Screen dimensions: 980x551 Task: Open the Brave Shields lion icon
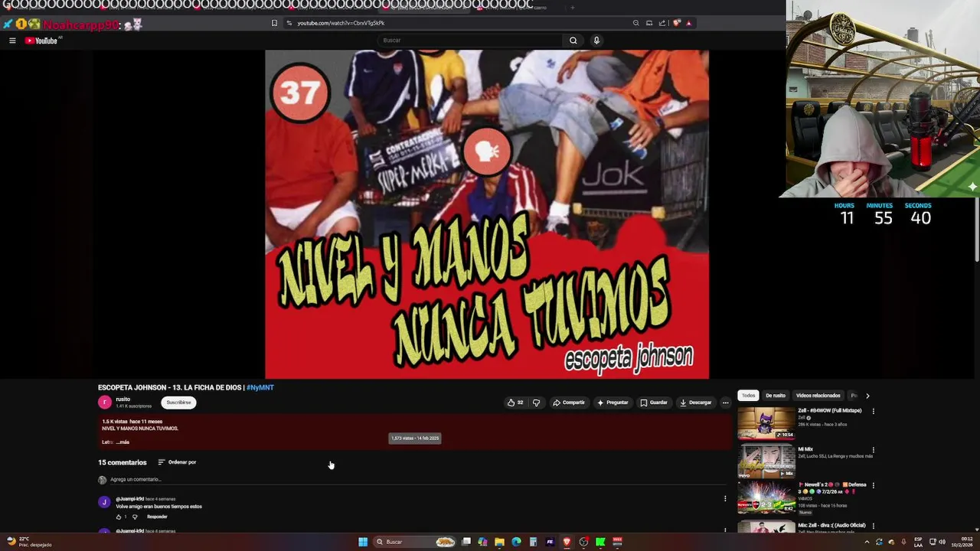pos(676,23)
